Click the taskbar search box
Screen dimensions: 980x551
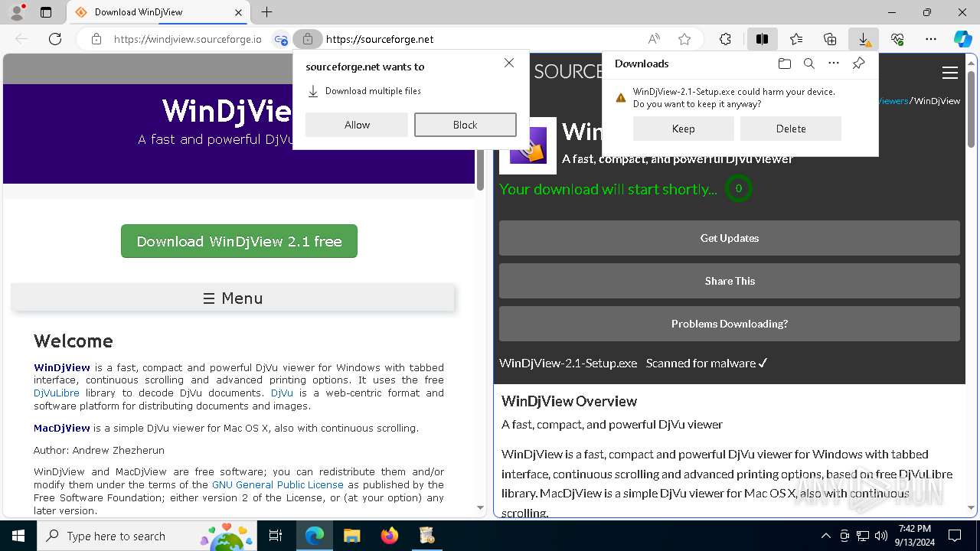[x=147, y=536]
